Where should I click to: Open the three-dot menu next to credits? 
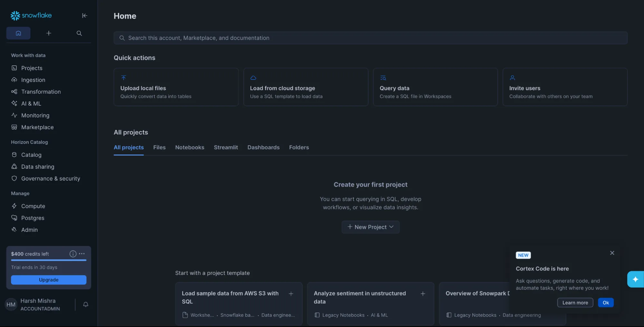(82, 254)
